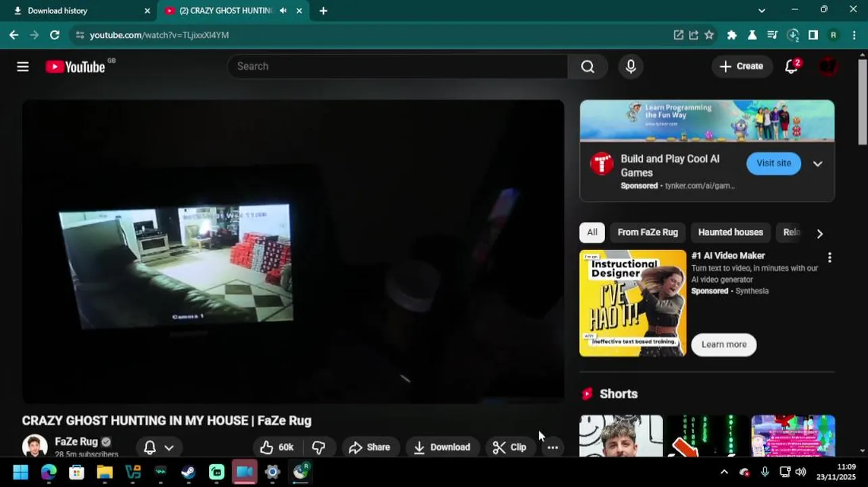Screen dimensions: 868x487
Task: Open FaZe Rug channel name link
Action: [x=76, y=442]
